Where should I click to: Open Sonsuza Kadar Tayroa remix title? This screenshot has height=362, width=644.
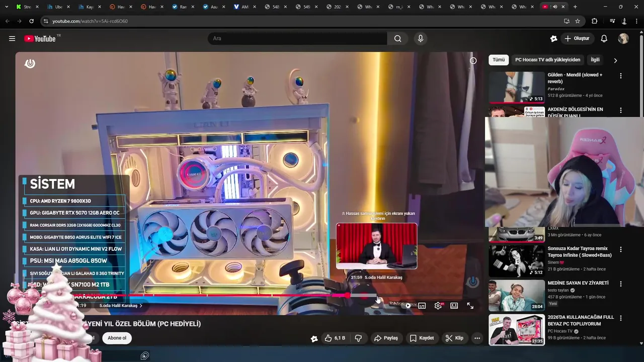point(580,252)
